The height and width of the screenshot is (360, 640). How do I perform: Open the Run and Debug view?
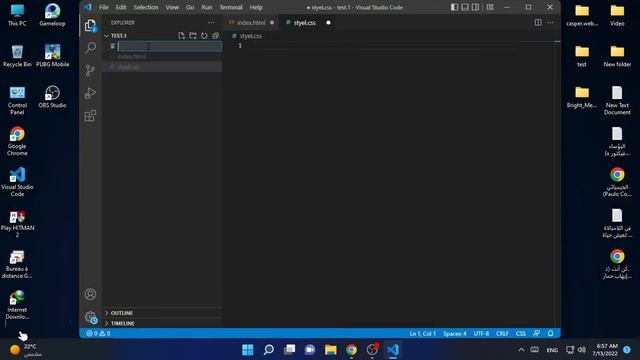click(90, 93)
